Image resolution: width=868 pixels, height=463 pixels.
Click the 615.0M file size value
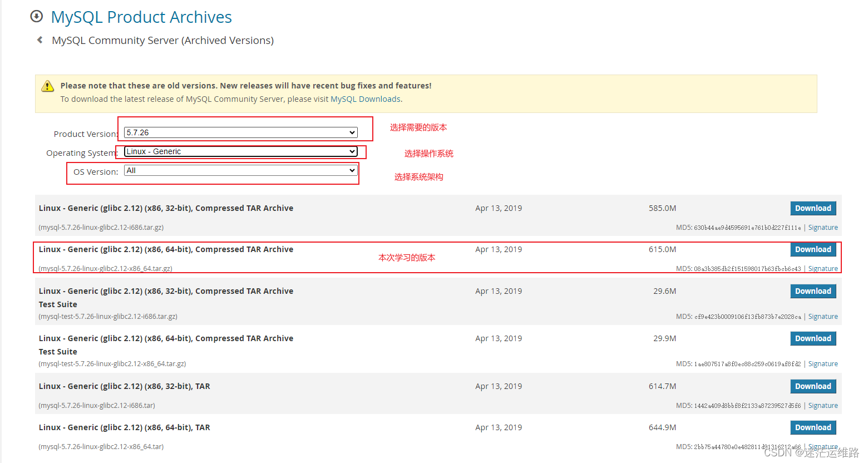(662, 249)
